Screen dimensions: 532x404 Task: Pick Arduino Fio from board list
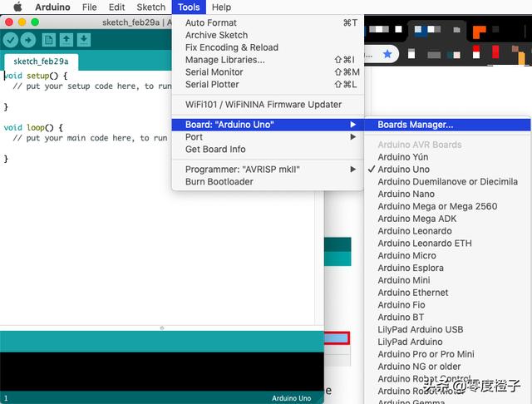click(x=447, y=304)
